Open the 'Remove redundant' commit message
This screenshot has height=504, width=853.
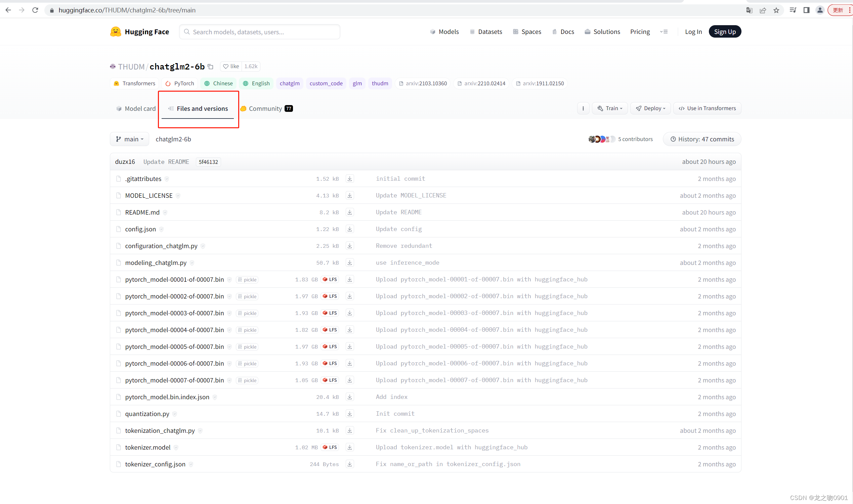click(x=404, y=246)
